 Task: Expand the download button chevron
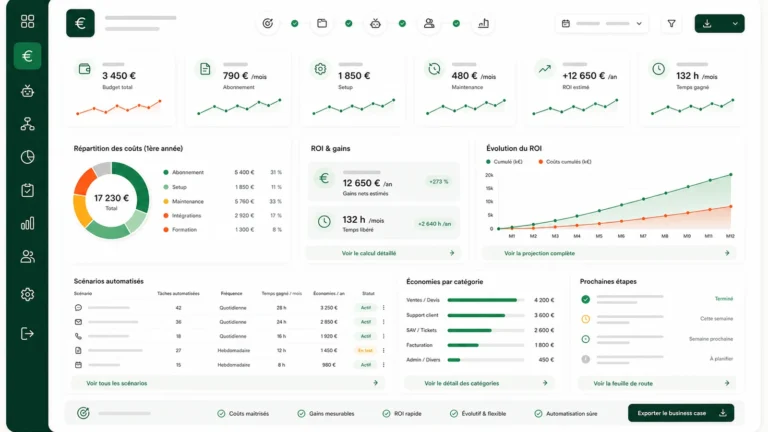point(735,24)
